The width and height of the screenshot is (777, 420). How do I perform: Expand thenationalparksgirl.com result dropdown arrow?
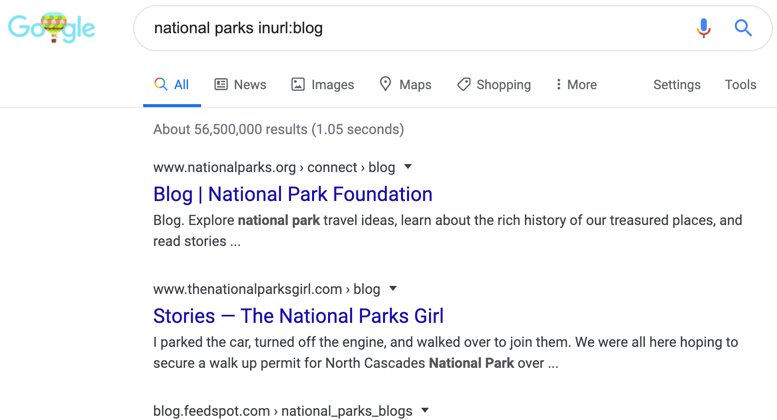(393, 289)
